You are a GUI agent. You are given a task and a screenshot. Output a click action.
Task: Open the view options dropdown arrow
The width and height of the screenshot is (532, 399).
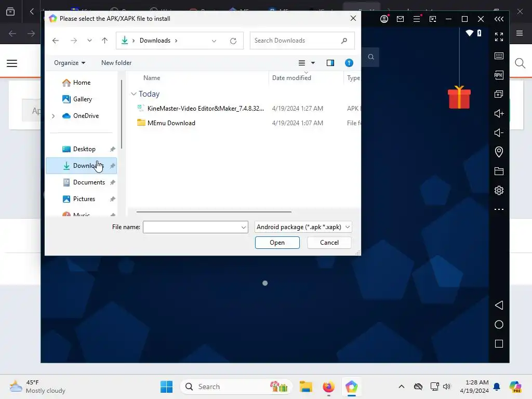pyautogui.click(x=313, y=63)
